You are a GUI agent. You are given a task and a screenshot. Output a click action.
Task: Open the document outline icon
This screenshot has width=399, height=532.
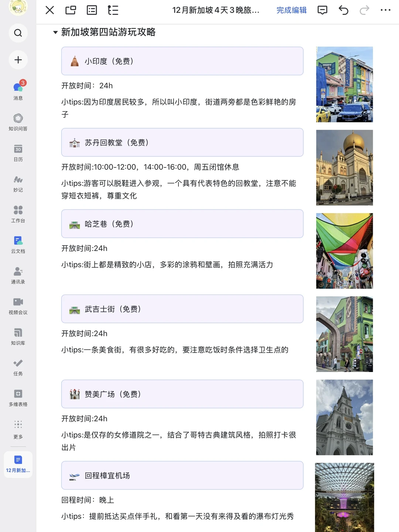[113, 10]
